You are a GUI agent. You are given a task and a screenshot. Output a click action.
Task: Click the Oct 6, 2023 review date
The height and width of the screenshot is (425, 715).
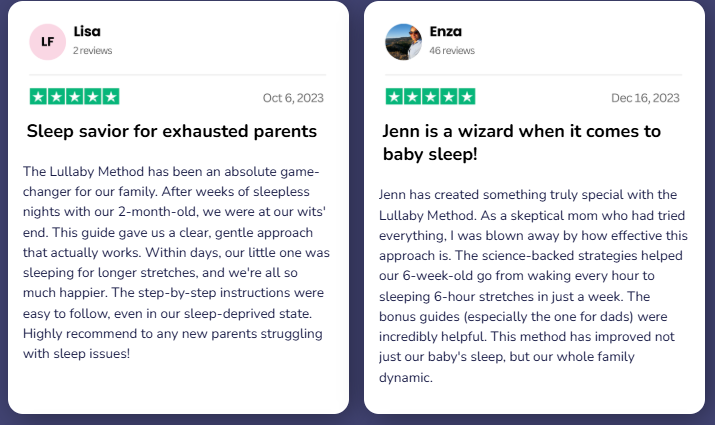coord(293,98)
